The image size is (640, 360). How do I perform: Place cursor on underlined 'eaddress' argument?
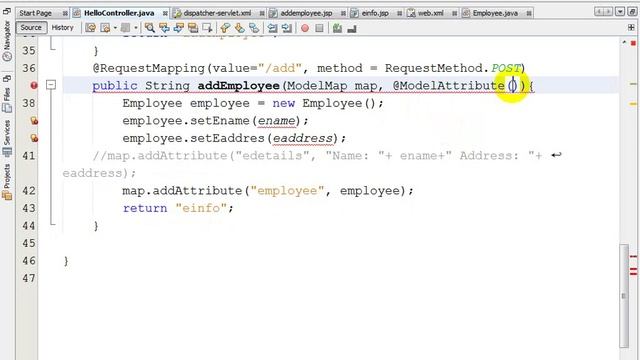tap(303, 138)
